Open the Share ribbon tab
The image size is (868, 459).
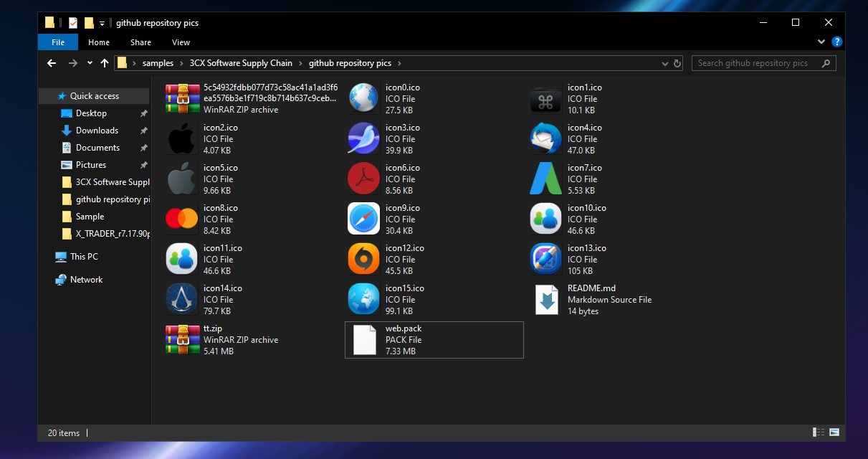[140, 42]
